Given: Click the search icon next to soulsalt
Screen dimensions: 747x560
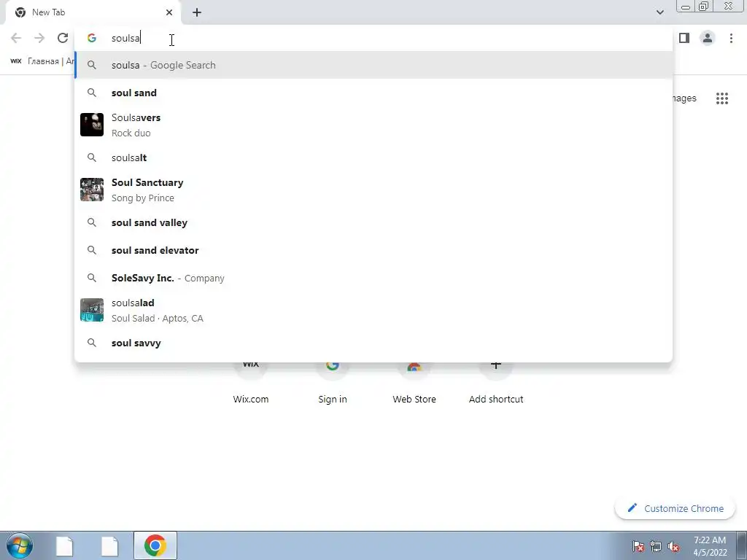Looking at the screenshot, I should 91,157.
